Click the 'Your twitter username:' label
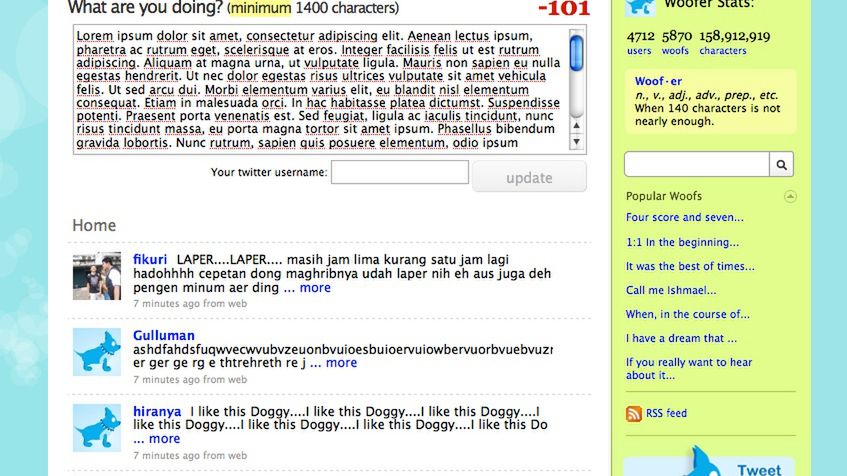This screenshot has height=476, width=847. point(269,172)
